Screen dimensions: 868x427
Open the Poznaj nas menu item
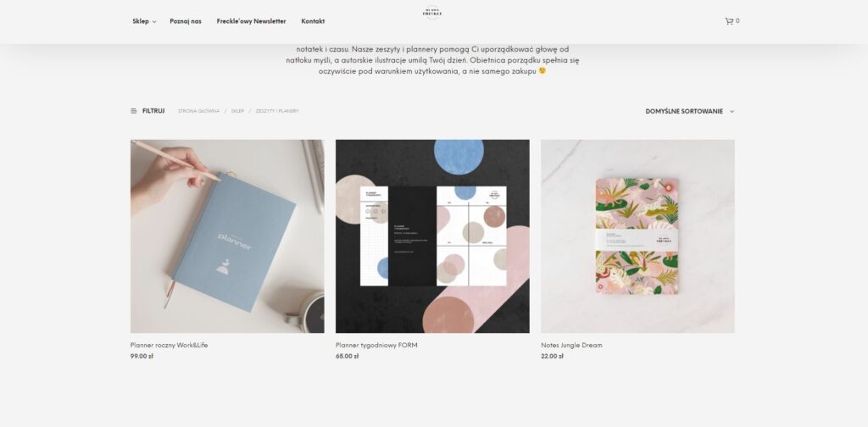click(186, 21)
